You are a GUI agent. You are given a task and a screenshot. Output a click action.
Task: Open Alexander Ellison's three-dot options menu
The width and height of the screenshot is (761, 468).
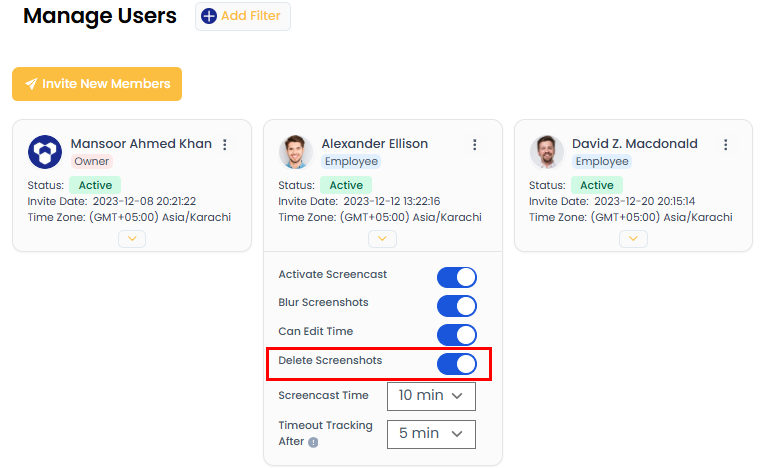[x=475, y=145]
